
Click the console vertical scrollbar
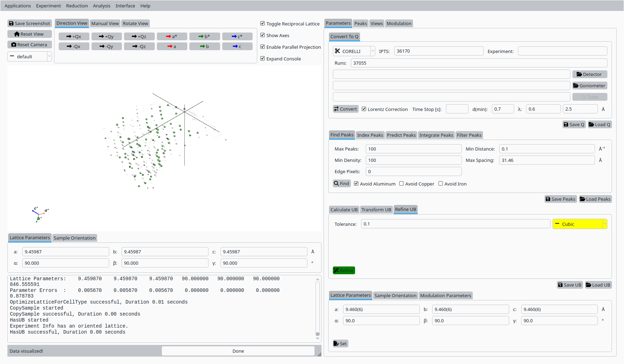(x=317, y=307)
